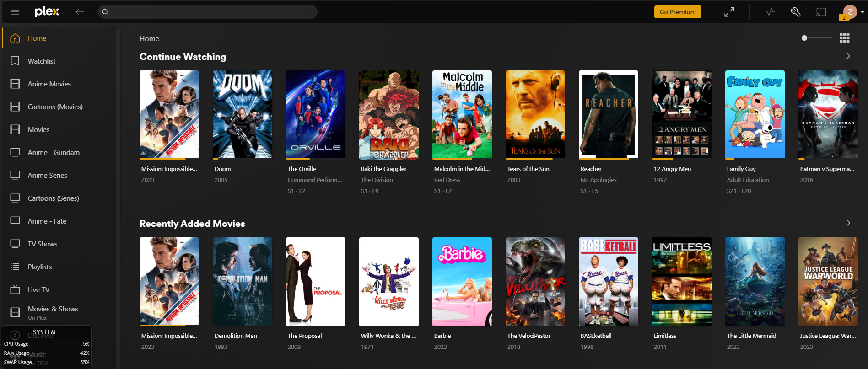868x369 pixels.
Task: Open The Orville poster in Continue Watching
Action: point(316,114)
